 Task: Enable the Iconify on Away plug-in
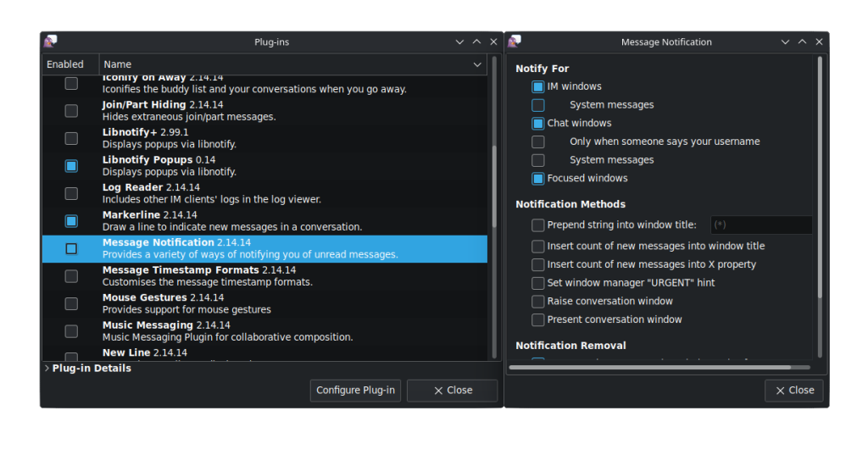[71, 83]
